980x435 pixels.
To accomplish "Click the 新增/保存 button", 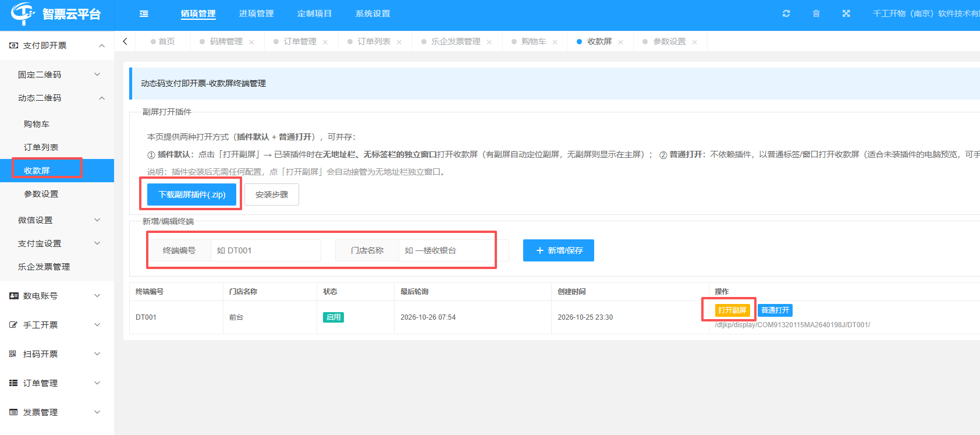I will coord(559,250).
